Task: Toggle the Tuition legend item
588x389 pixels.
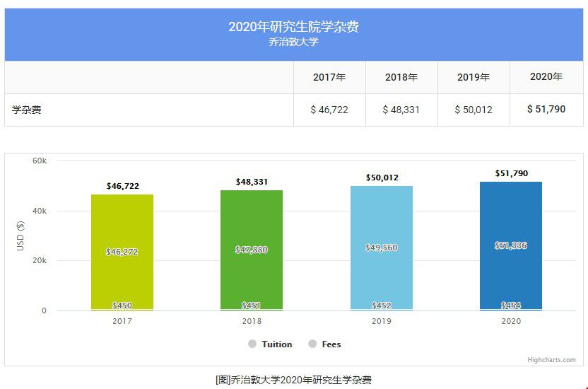Action: coord(271,344)
